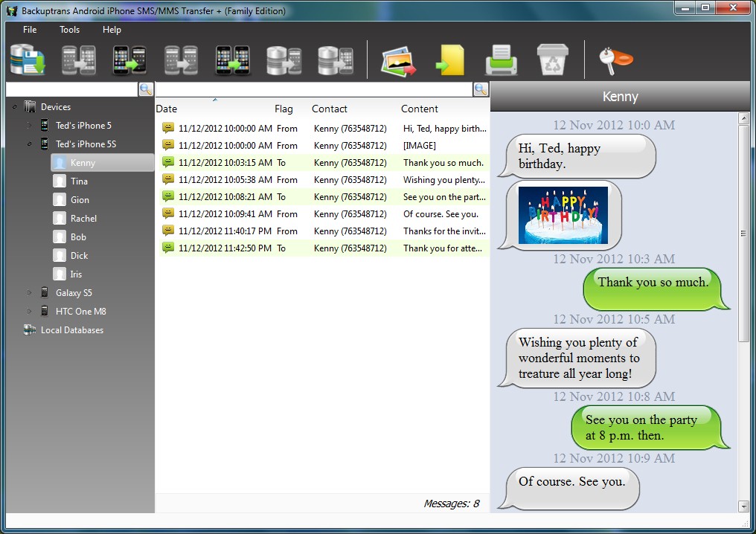Click the Backup messages to database toolbar icon
This screenshot has width=756, height=534.
pyautogui.click(x=28, y=59)
